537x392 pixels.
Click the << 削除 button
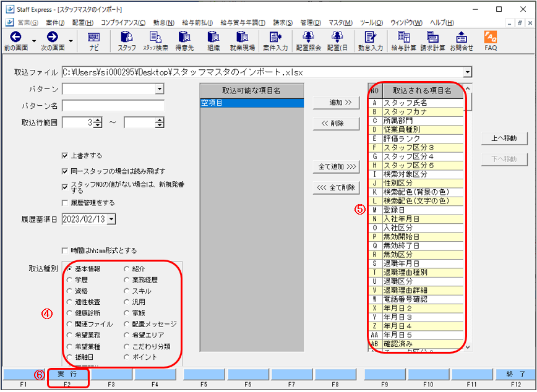point(336,124)
